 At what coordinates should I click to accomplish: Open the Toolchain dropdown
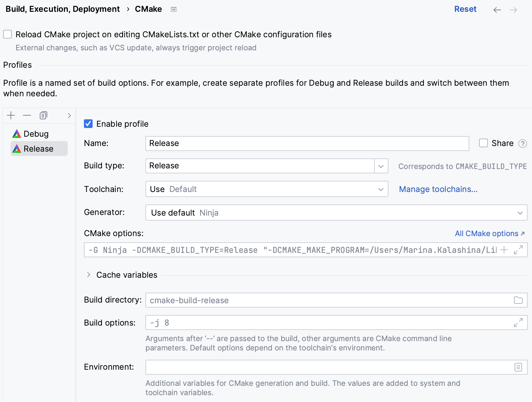(380, 189)
